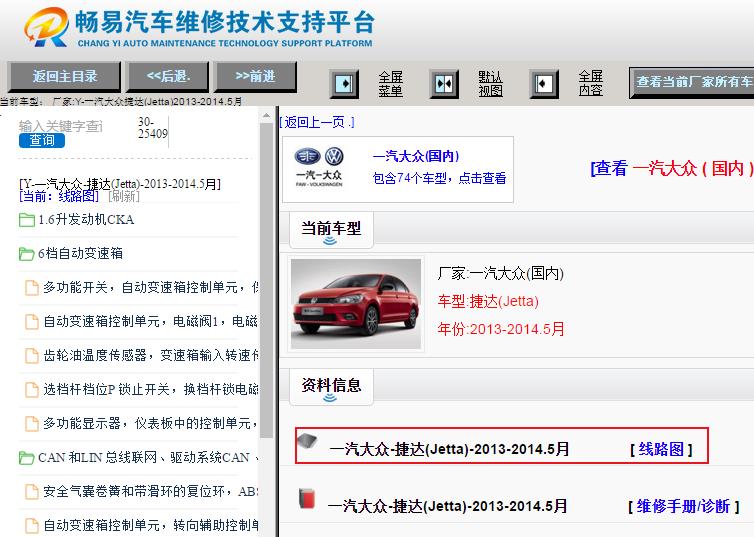Select 车型:捷达(Jetta) text
Screen dimensions: 754x537
click(488, 301)
